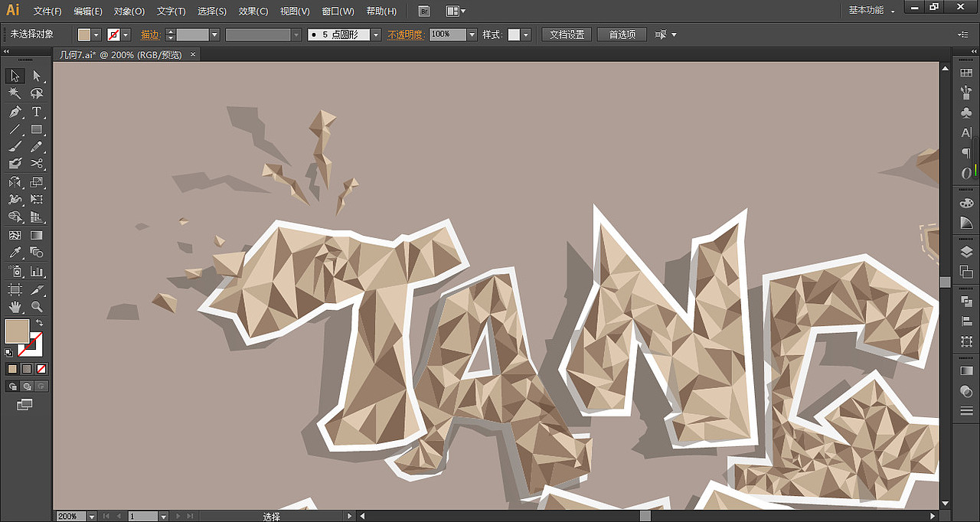Open the Symbols (club) panel icon
This screenshot has width=980, height=522.
coord(965,113)
